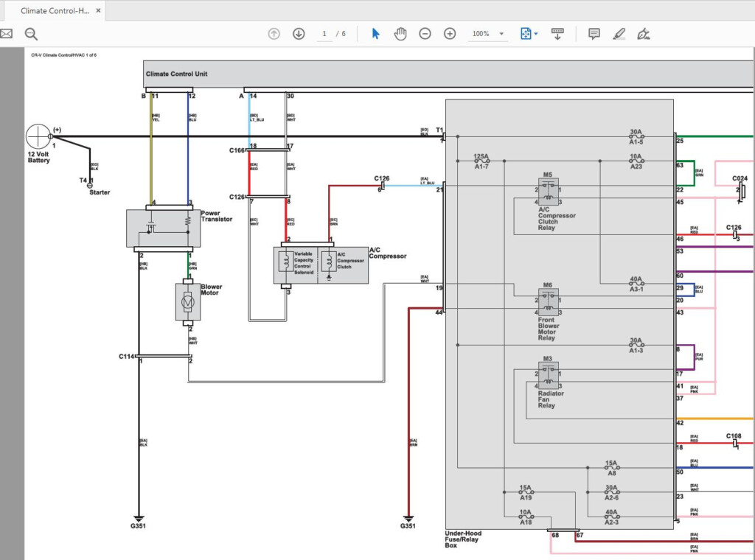The width and height of the screenshot is (755, 560).
Task: Add a comment with speech bubble tool
Action: coord(594,34)
